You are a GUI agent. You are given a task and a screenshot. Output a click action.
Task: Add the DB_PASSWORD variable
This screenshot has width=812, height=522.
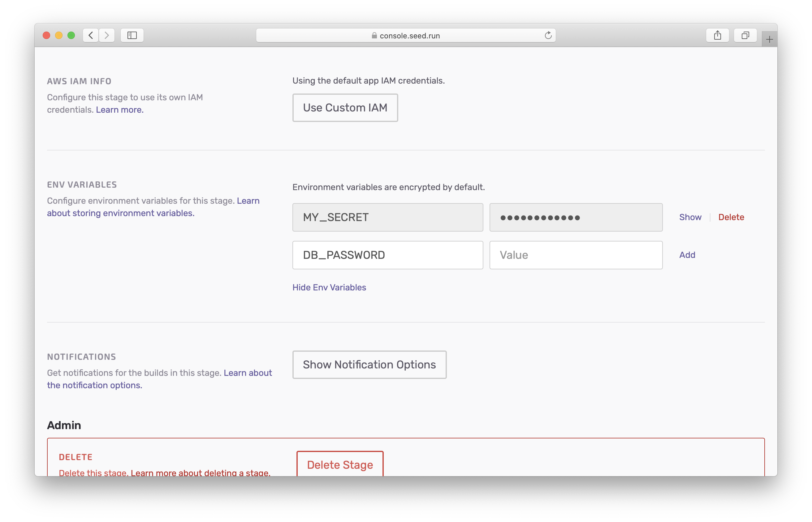click(687, 255)
